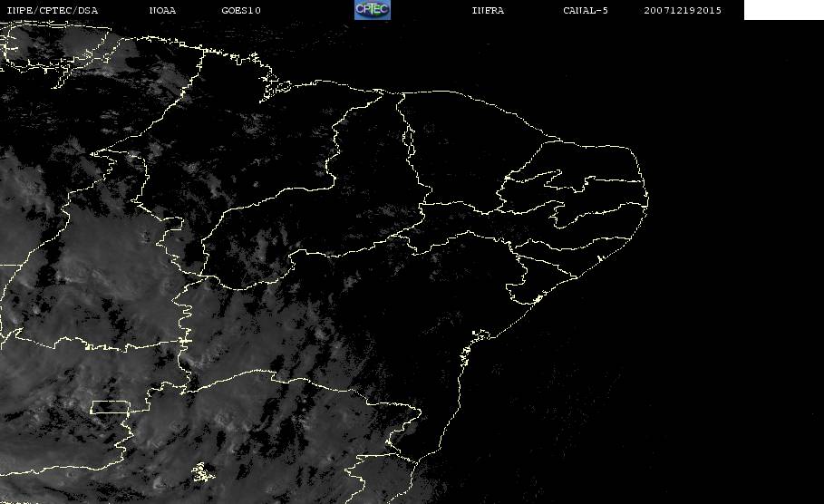Click the GOES10 satellite label
The width and height of the screenshot is (824, 504).
pos(241,11)
